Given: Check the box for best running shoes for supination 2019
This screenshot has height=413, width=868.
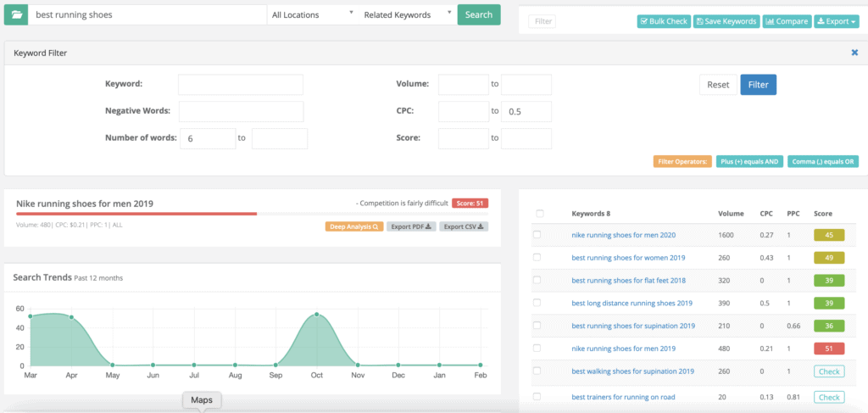Looking at the screenshot, I should 537,326.
